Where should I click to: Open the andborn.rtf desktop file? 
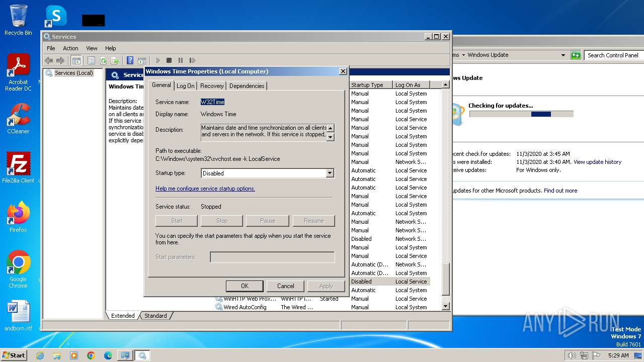point(18,316)
